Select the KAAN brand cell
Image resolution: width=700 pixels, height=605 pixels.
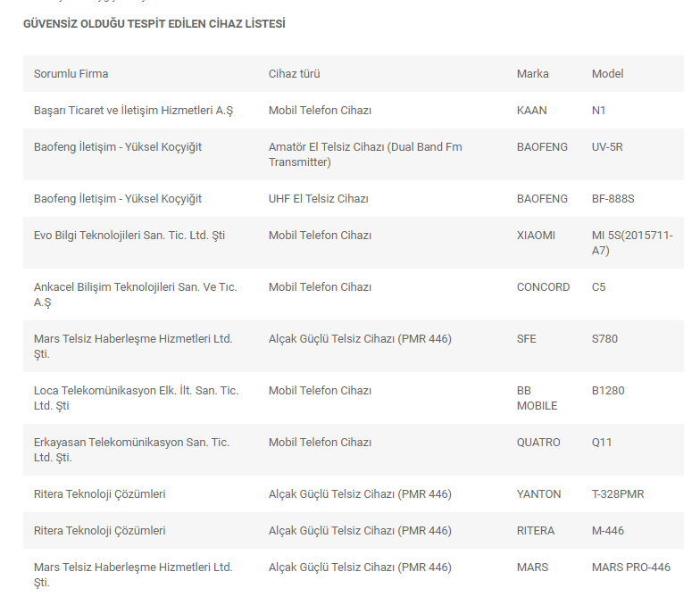(532, 110)
